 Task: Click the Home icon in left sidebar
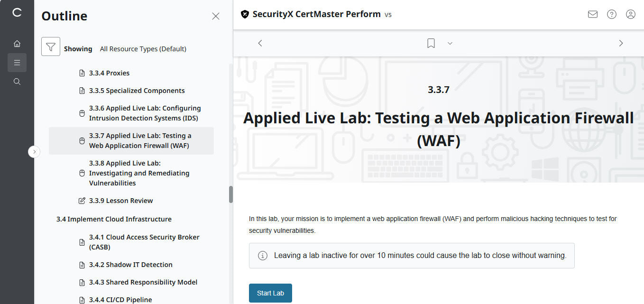click(17, 44)
